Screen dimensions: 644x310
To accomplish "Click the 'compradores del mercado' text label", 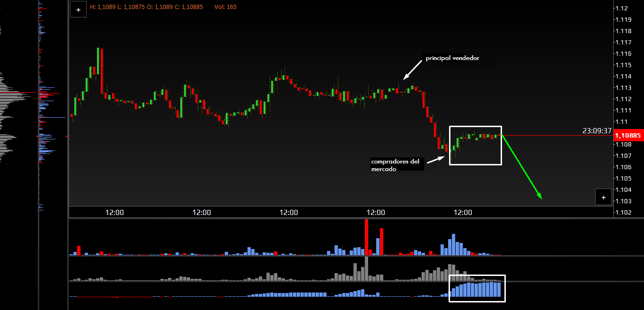I will coord(395,165).
